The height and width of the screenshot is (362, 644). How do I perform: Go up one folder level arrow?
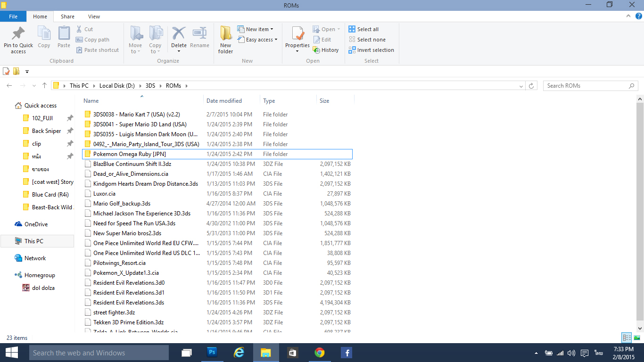pos(44,86)
